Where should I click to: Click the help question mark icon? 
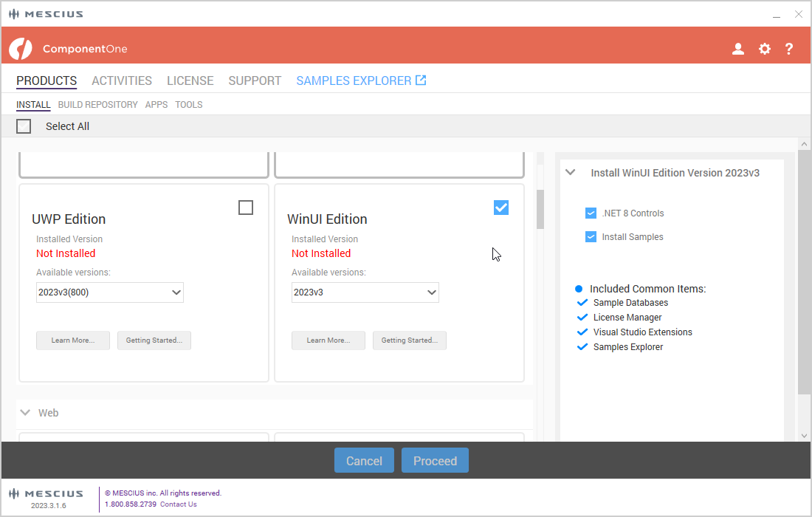tap(789, 49)
